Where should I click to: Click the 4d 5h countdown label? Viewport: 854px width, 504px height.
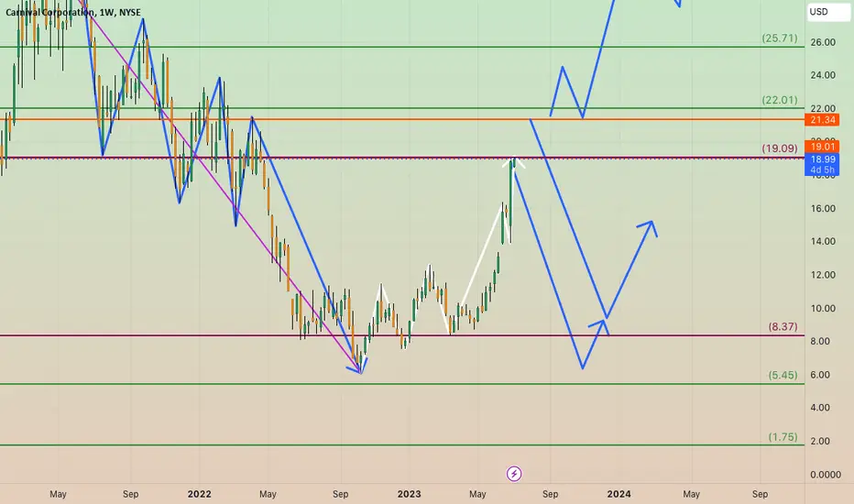click(x=823, y=170)
